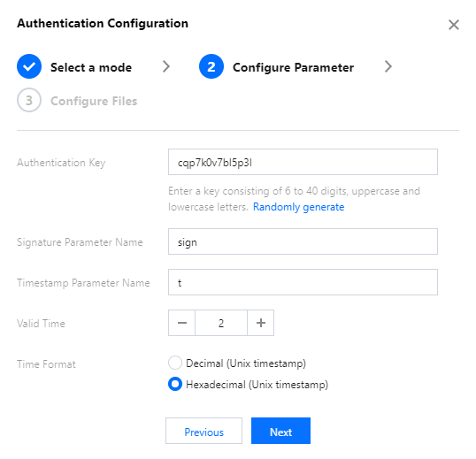Screen dimensions: 476x459
Task: Open the Configure Files step label
Action: pos(94,101)
